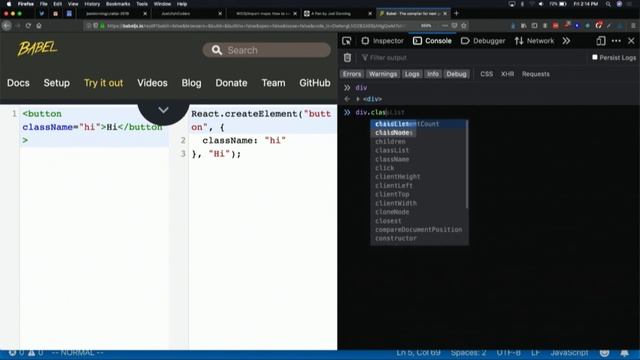Close the developer tools panel
This screenshot has height=360, width=640.
pos(631,41)
